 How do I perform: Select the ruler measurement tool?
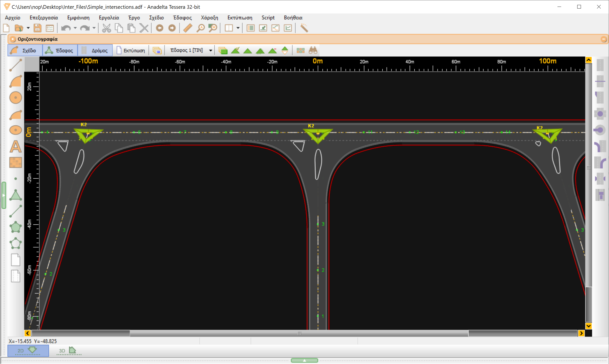[187, 28]
